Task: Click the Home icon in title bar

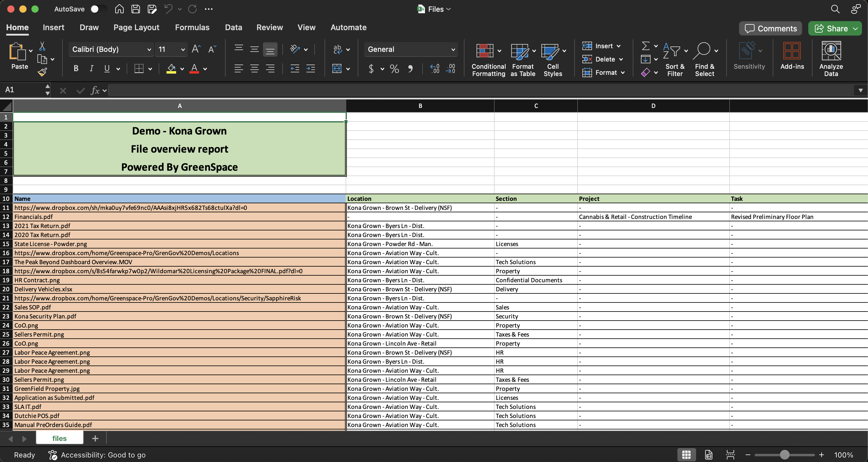Action: [119, 9]
